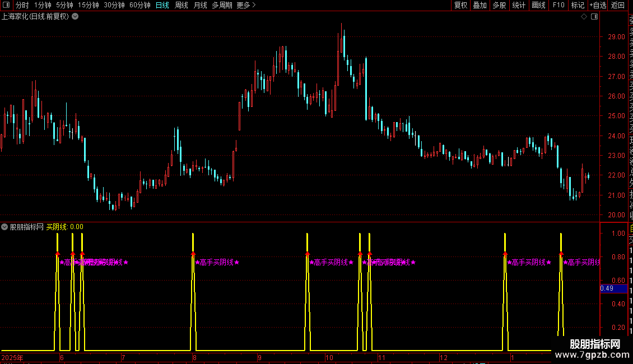Click the 叠加 overlay button
633x364 pixels.
[x=480, y=5]
